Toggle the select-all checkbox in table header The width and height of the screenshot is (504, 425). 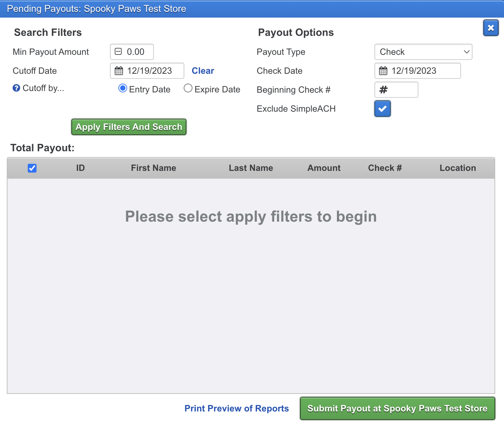point(32,168)
